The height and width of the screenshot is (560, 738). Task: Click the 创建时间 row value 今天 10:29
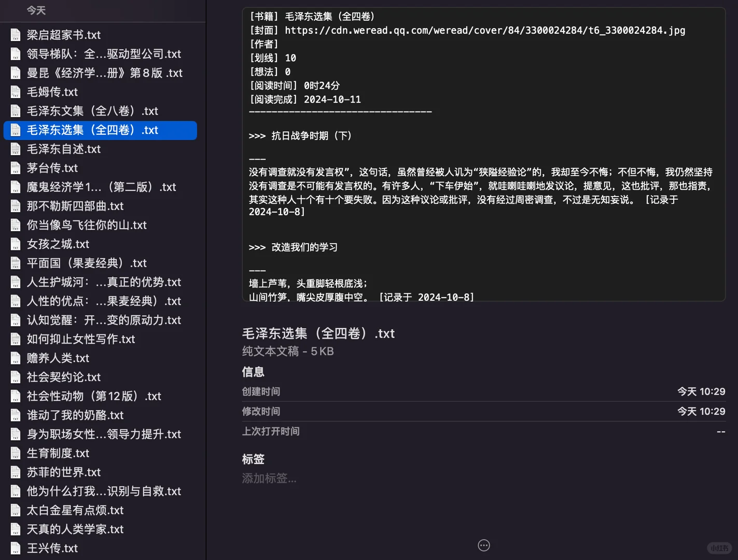701,391
